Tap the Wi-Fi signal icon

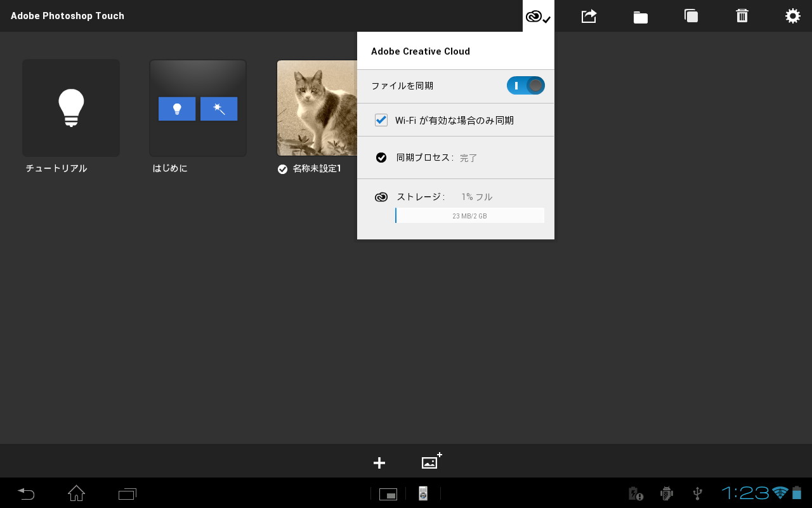[780, 493]
